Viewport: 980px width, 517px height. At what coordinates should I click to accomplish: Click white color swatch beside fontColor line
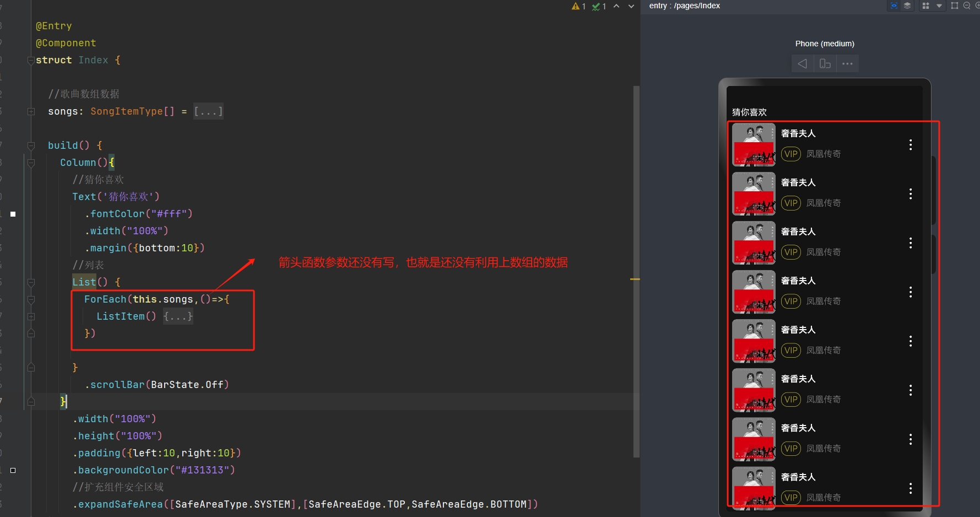(13, 214)
